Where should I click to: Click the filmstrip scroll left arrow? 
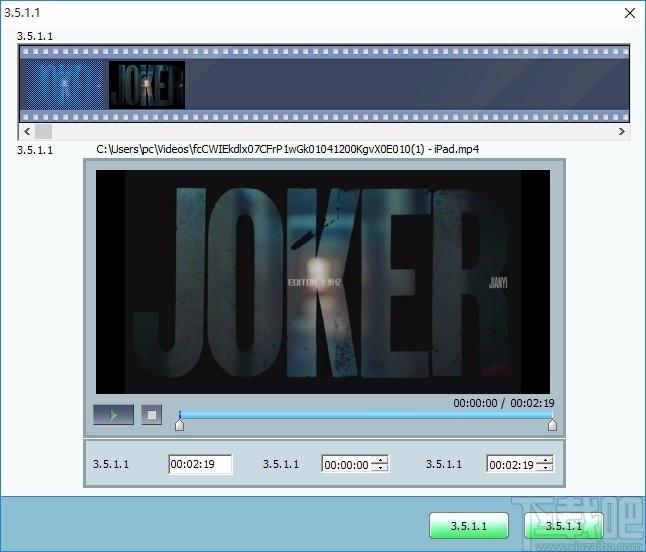[27, 131]
